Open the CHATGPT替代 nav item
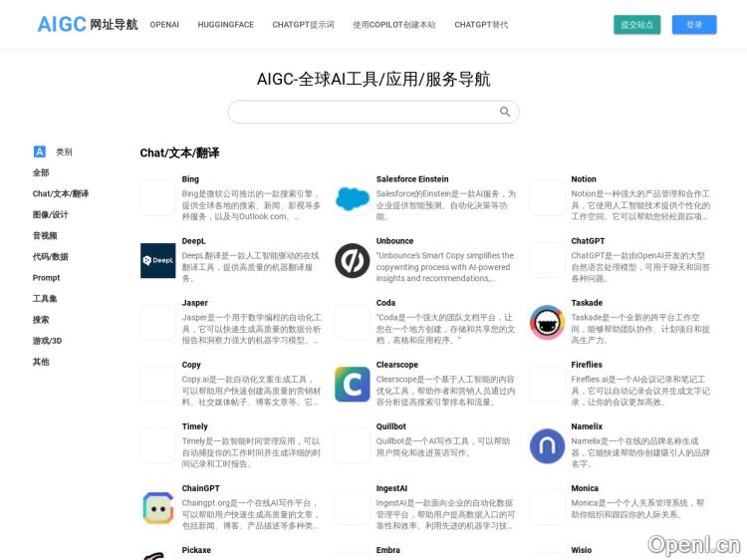This screenshot has height=560, width=747. click(x=481, y=25)
